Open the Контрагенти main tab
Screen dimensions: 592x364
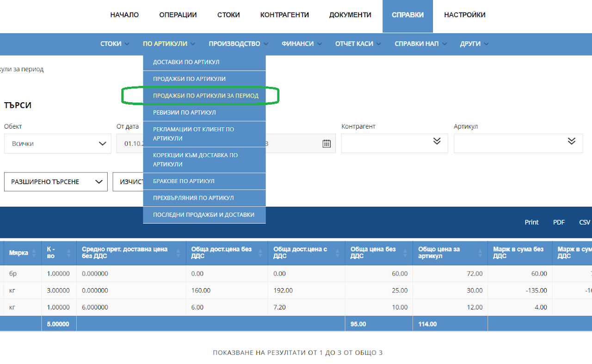click(x=284, y=15)
